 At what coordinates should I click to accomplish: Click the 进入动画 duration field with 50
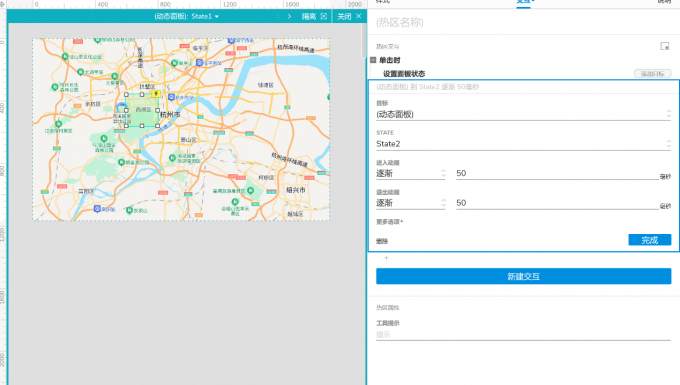click(x=557, y=173)
